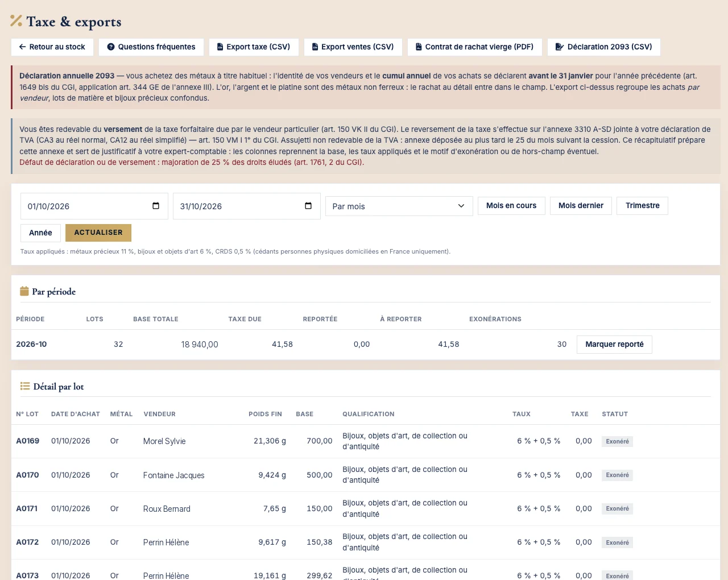Image resolution: width=728 pixels, height=580 pixels.
Task: Click the weight value 21,306 g
Action: pyautogui.click(x=270, y=441)
